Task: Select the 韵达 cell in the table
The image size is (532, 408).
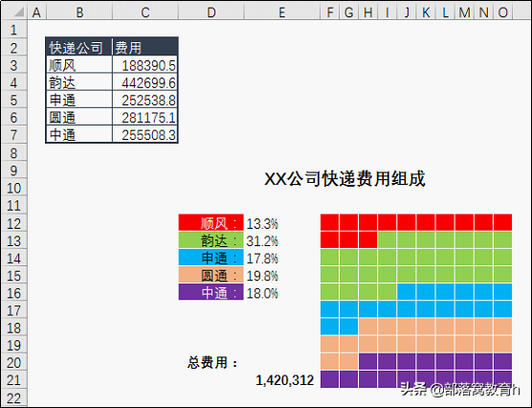Action: point(78,82)
